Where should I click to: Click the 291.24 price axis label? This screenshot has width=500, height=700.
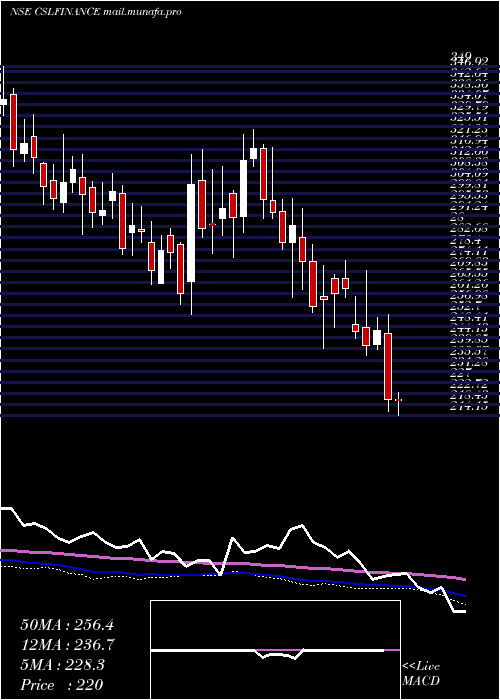click(469, 207)
